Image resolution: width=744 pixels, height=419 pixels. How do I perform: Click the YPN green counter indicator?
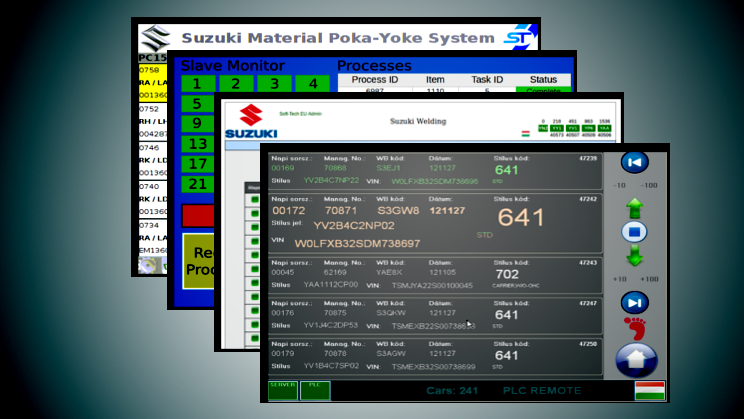click(588, 128)
